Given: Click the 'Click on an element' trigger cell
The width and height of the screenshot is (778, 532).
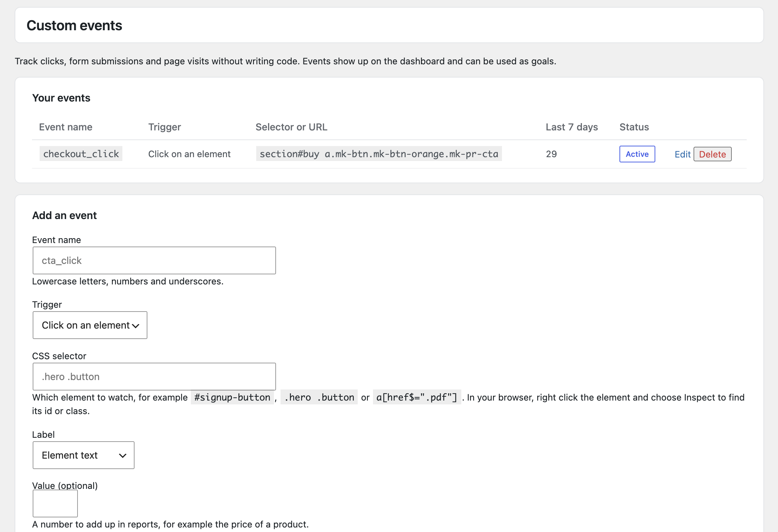Looking at the screenshot, I should tap(189, 154).
